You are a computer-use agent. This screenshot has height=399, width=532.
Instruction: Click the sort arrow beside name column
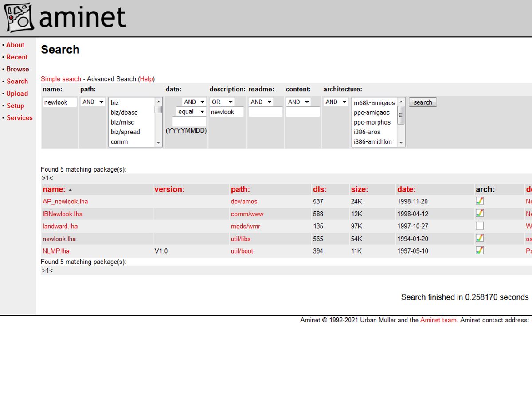click(70, 190)
